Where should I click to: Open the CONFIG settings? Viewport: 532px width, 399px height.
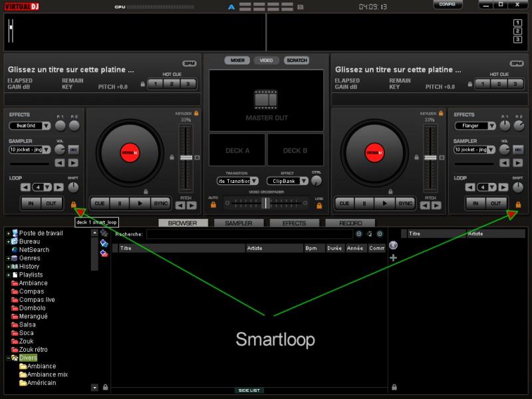coord(448,5)
